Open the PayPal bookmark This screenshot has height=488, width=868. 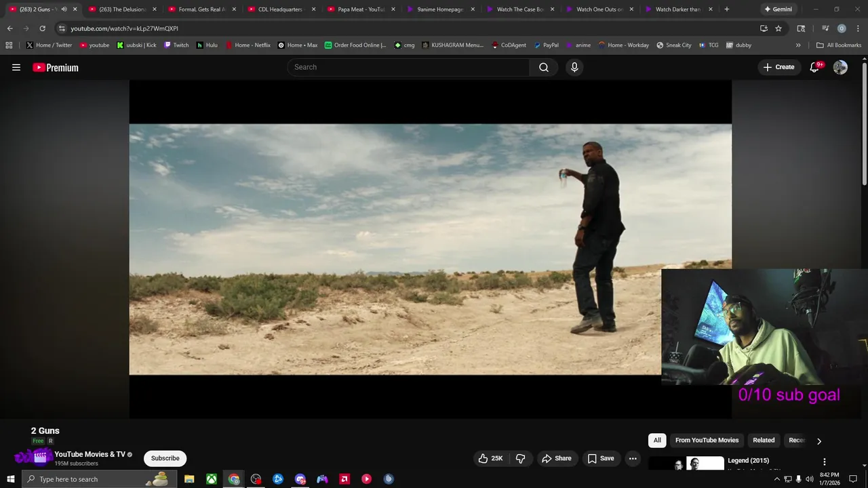click(x=546, y=45)
